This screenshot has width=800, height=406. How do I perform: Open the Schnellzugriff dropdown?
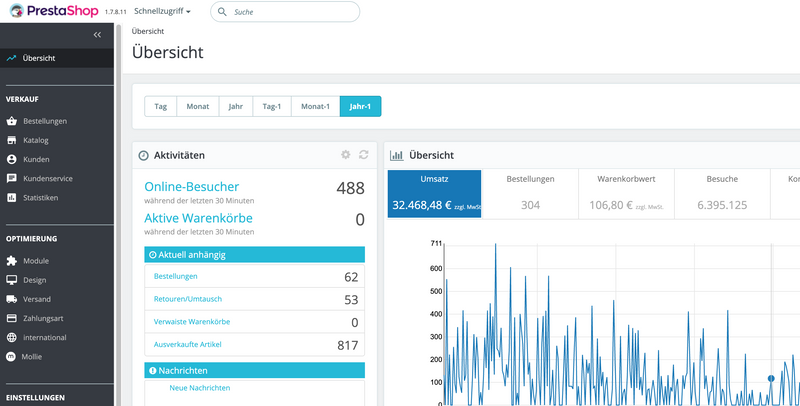tap(162, 12)
